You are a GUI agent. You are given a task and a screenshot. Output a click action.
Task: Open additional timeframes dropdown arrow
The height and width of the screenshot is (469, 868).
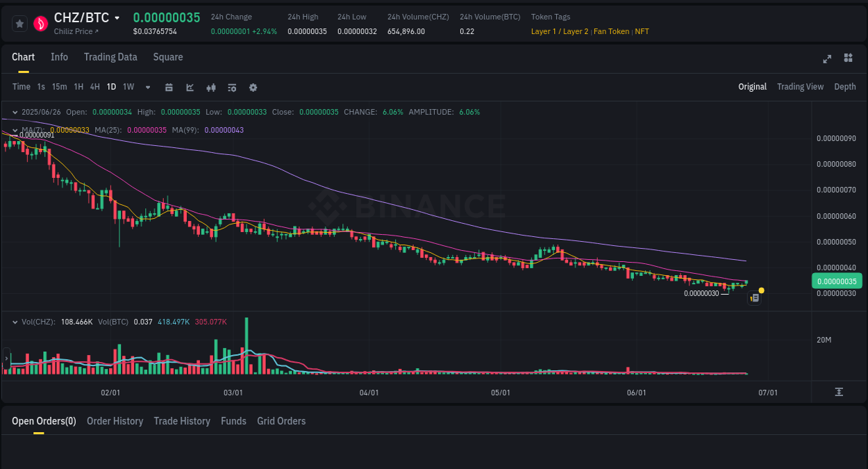pyautogui.click(x=147, y=87)
